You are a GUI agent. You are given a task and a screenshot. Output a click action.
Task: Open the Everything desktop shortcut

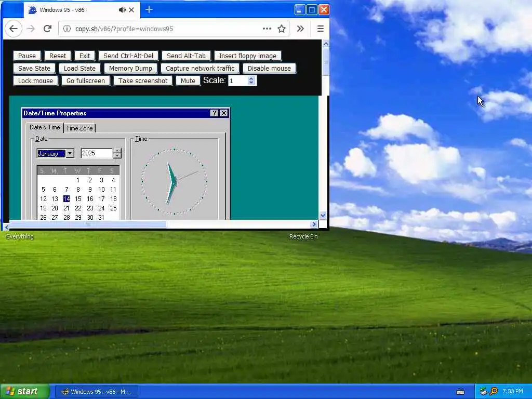[20, 236]
